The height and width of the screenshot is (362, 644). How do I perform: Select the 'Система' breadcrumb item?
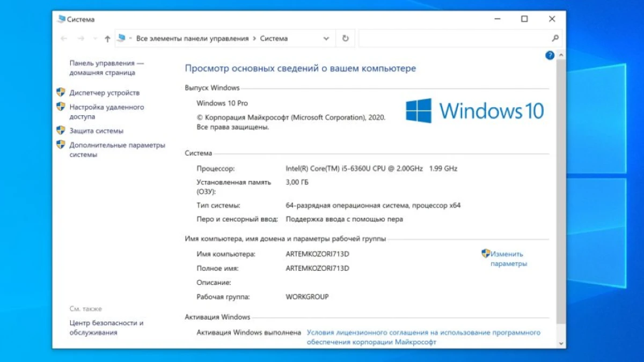pyautogui.click(x=274, y=39)
